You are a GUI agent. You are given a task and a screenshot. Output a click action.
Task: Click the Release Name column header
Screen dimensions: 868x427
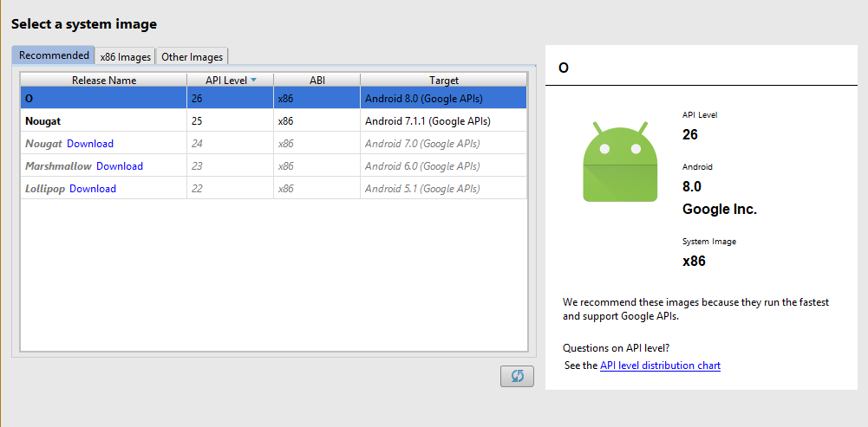click(x=104, y=81)
